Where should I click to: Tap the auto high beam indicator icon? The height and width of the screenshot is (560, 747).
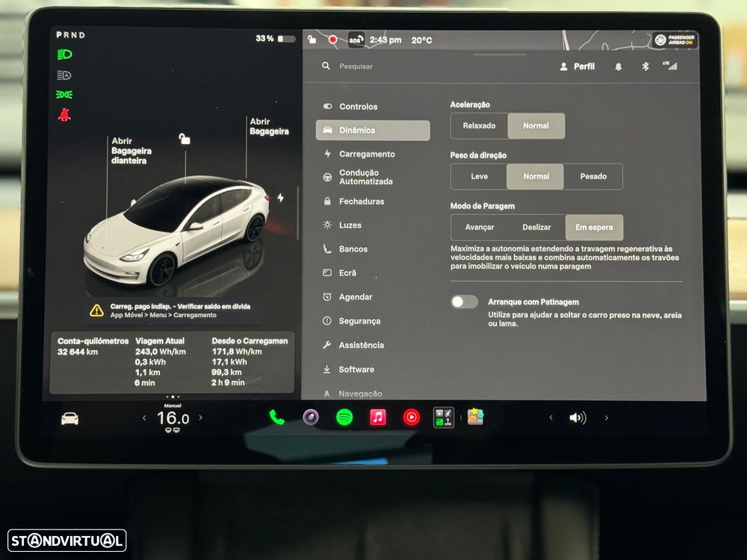click(63, 75)
